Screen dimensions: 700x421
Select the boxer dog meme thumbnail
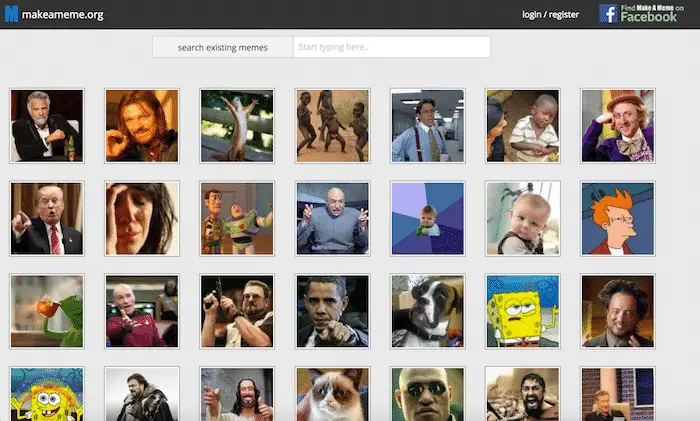click(x=428, y=312)
